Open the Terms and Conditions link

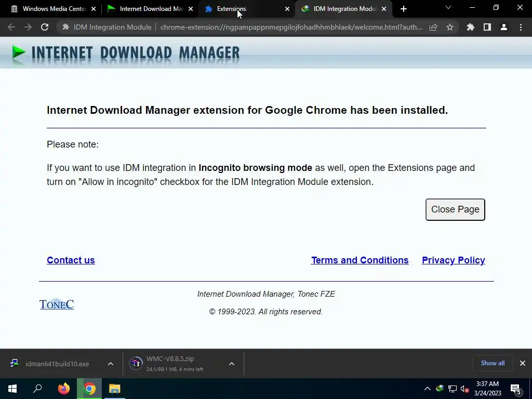tap(360, 260)
